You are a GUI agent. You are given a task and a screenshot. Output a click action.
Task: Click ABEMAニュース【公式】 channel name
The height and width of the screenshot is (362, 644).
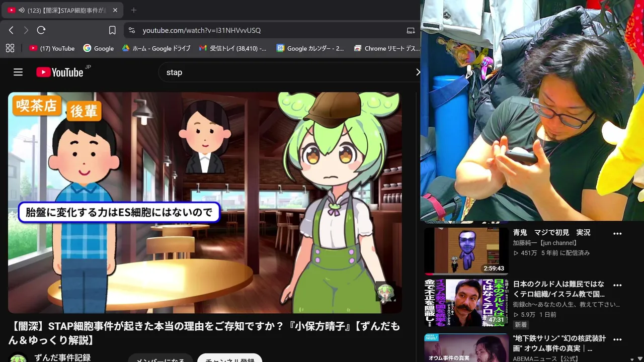(x=545, y=358)
